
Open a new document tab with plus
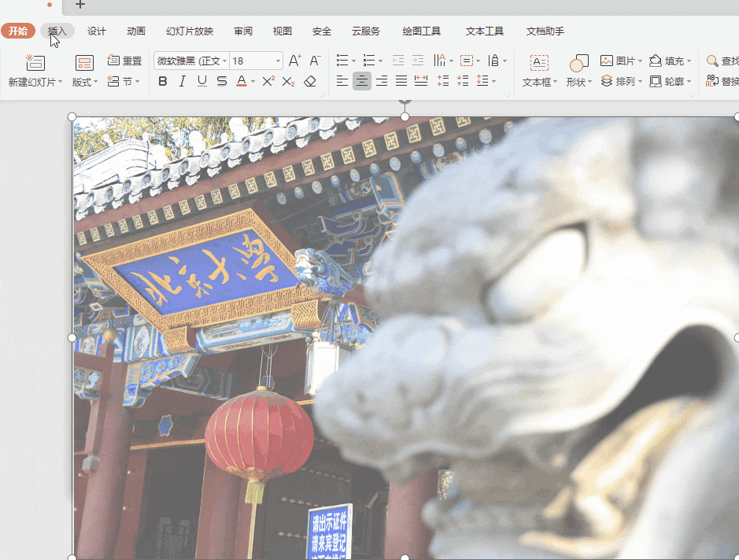point(80,5)
